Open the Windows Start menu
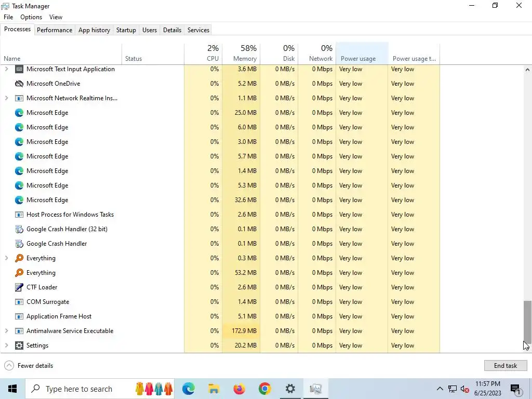This screenshot has height=399, width=532. click(x=12, y=389)
